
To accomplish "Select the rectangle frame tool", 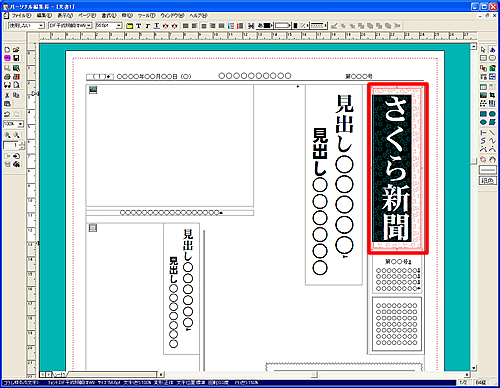I will (483, 58).
